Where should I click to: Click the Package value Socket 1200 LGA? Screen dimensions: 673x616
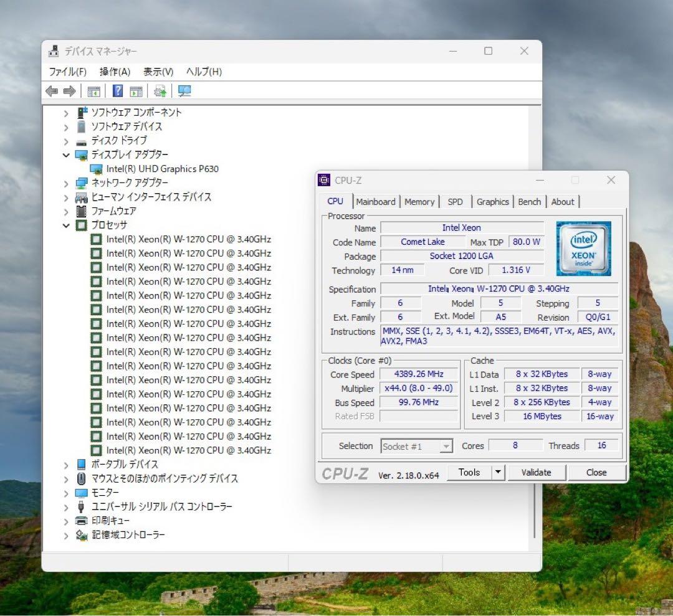(462, 256)
